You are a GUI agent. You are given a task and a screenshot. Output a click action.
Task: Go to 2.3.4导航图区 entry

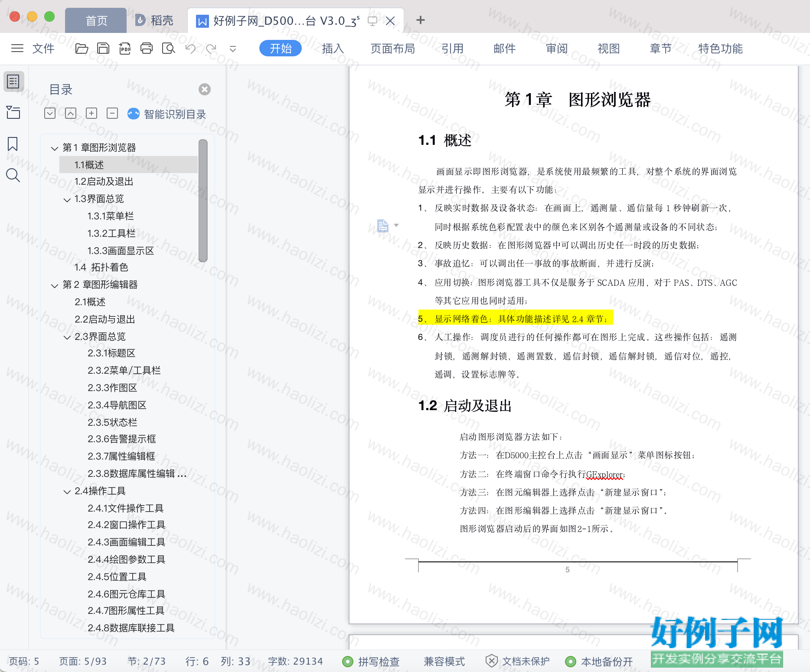point(117,405)
